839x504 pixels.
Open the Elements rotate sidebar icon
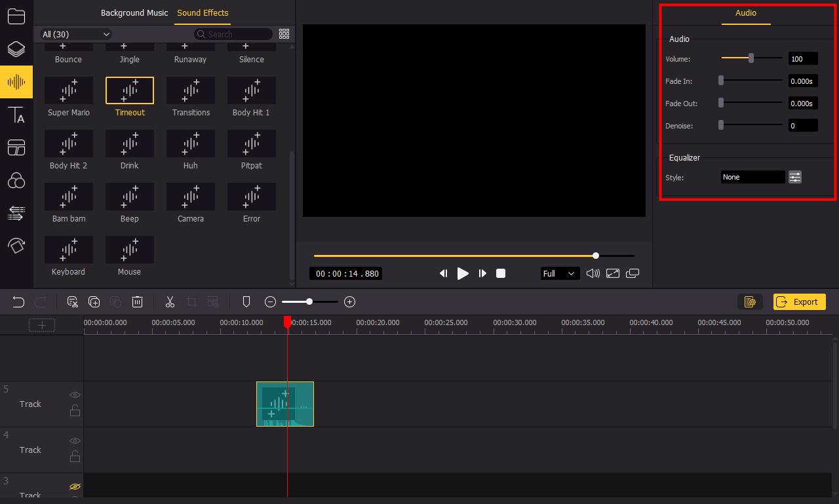pos(16,246)
